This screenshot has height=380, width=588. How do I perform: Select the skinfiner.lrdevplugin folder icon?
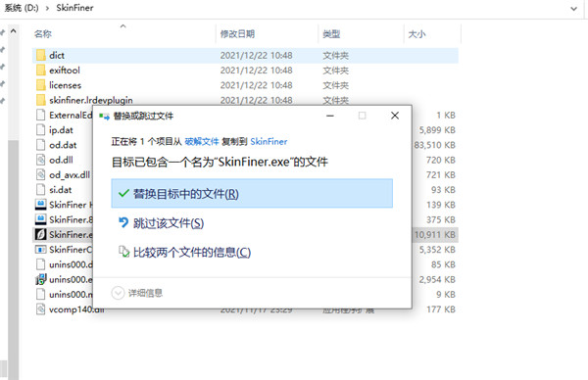click(41, 100)
